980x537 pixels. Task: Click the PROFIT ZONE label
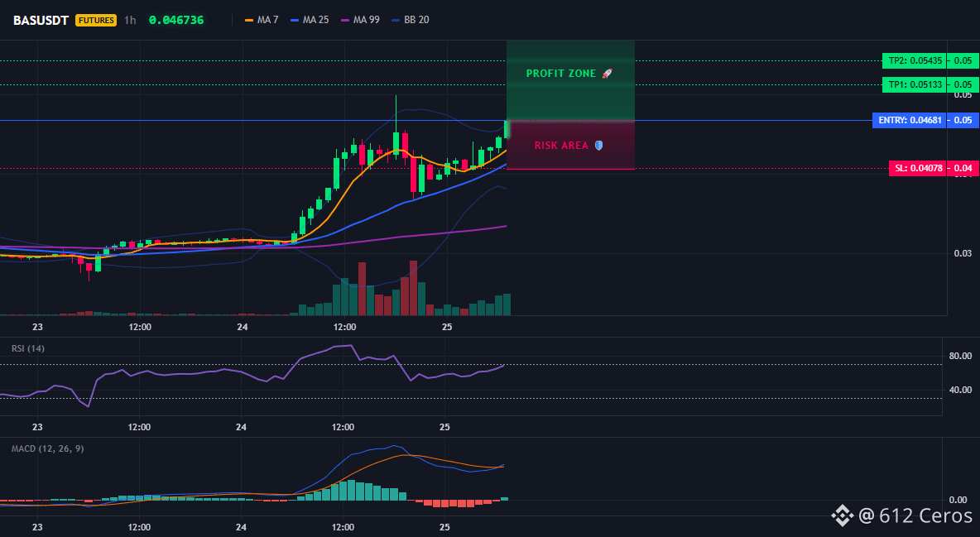click(x=561, y=73)
